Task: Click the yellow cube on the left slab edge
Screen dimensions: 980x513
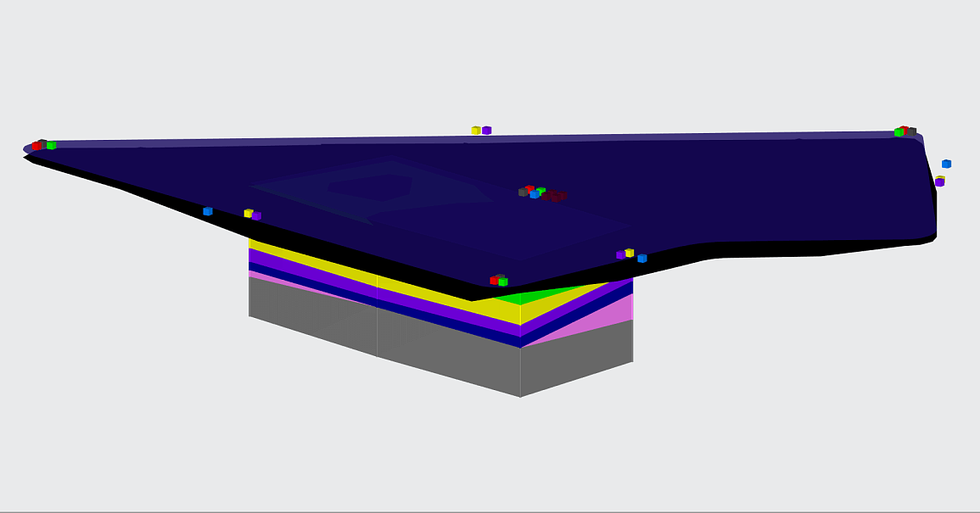Action: point(248,213)
